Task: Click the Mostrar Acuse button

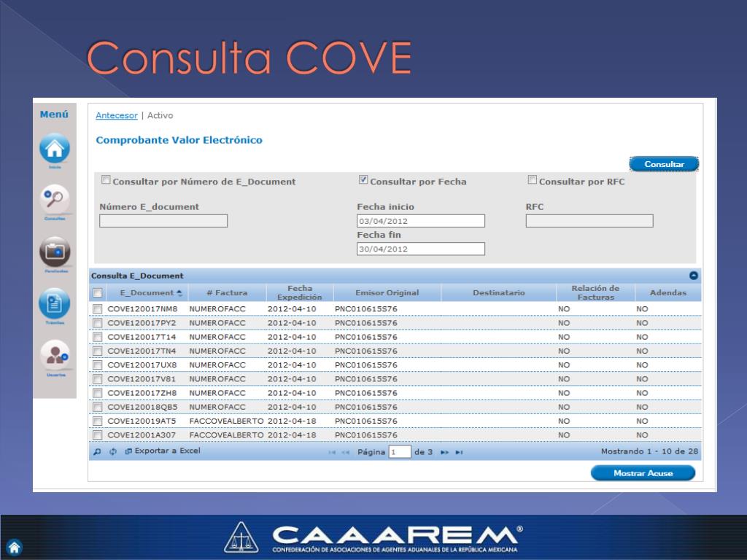Action: tap(643, 473)
